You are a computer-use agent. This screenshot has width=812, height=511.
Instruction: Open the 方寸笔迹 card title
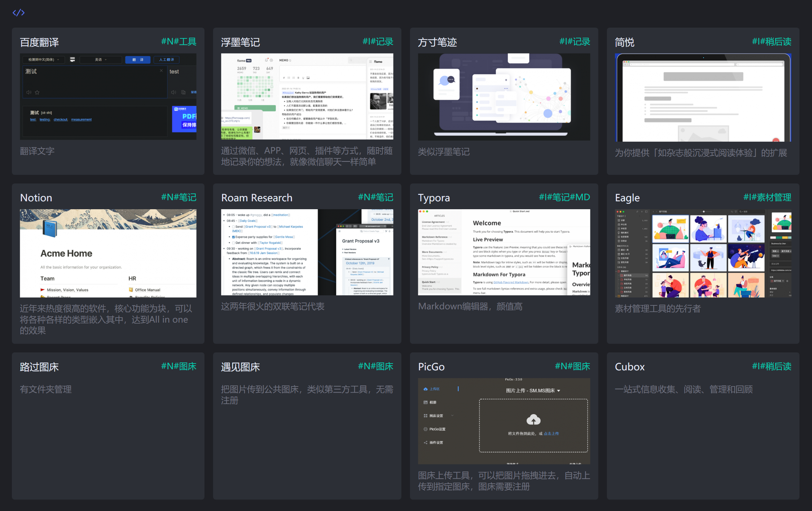click(438, 42)
